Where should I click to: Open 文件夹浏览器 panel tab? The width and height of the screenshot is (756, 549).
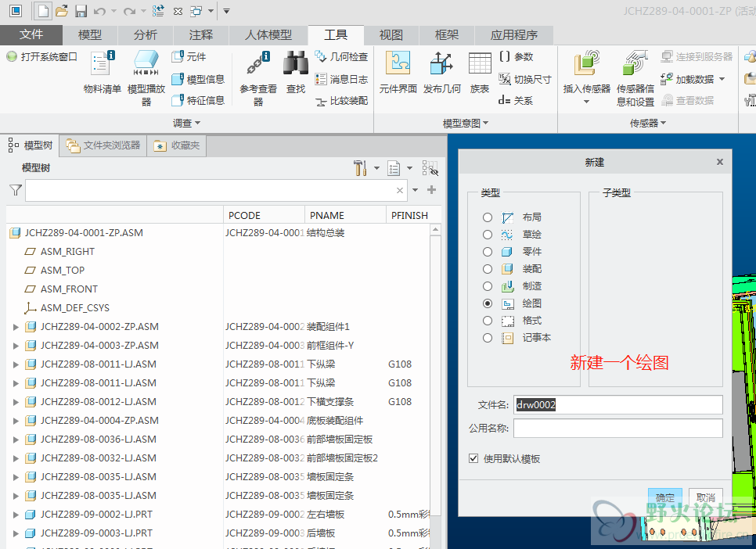[x=103, y=145]
